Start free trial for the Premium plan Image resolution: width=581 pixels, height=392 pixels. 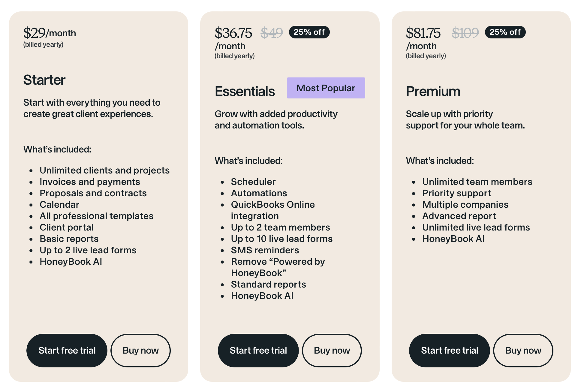coord(449,350)
